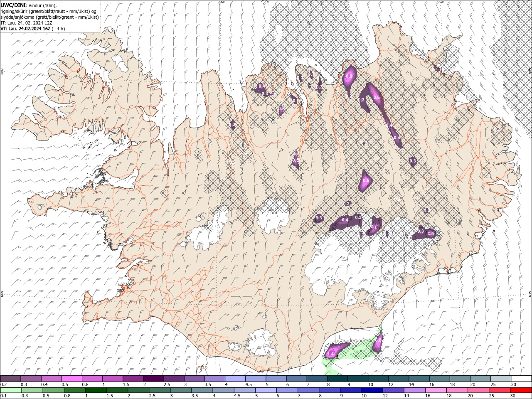Viewport: 532px width, 399px height.
Task: Click the '1.4' precipitation value off the south coast
Action: click(331, 354)
